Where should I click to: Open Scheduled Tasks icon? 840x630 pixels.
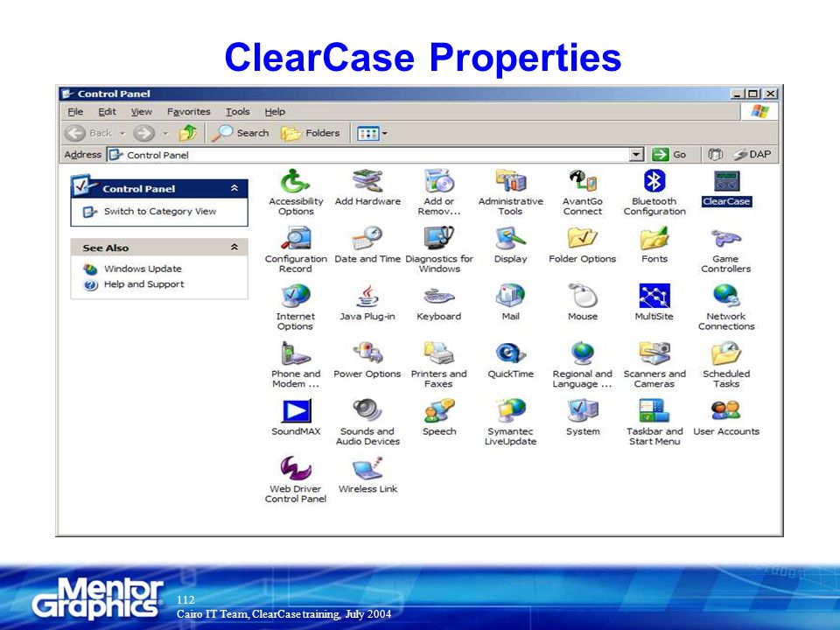pyautogui.click(x=726, y=353)
